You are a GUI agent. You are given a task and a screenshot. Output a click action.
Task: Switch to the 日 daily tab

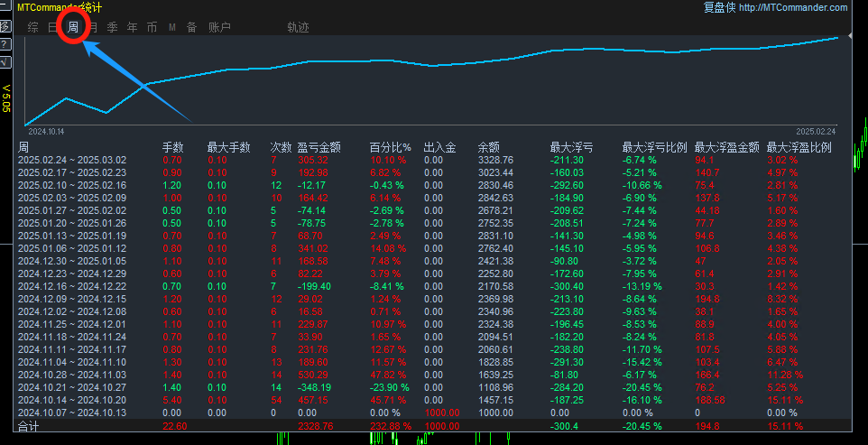[x=53, y=28]
